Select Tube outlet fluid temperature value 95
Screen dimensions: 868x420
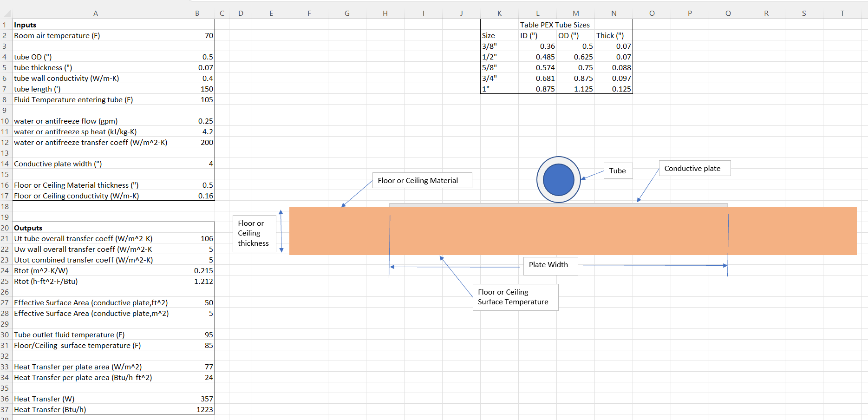[197, 335]
